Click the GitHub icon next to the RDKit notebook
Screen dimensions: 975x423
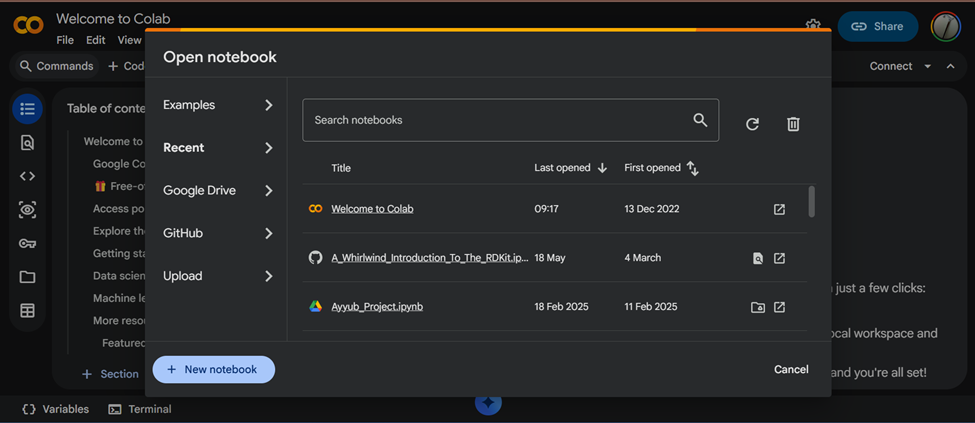(316, 258)
